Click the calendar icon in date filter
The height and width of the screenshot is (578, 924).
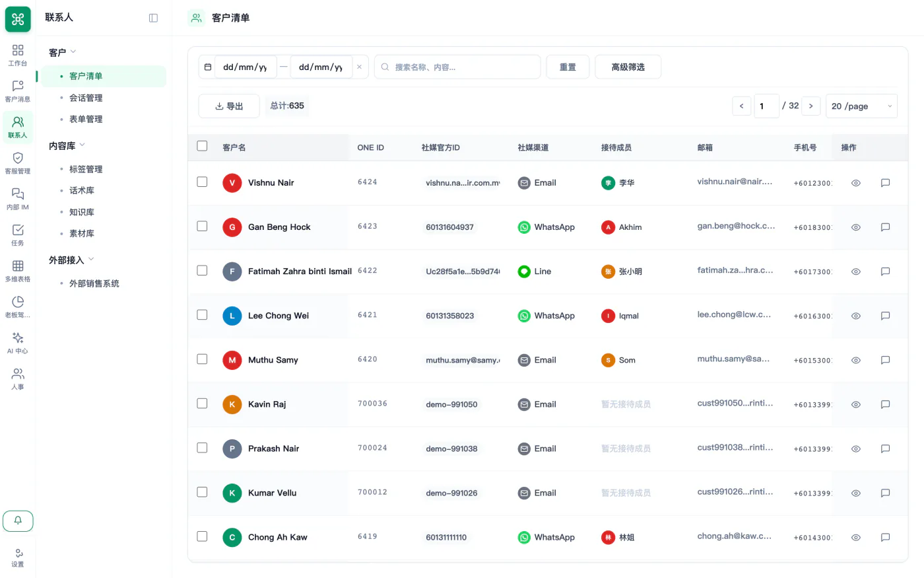click(x=207, y=67)
